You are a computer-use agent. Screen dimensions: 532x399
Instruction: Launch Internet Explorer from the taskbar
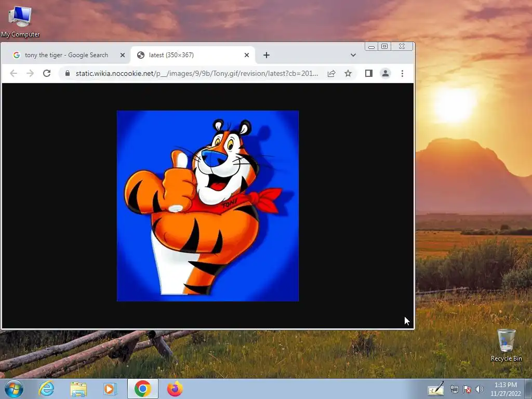pos(46,389)
